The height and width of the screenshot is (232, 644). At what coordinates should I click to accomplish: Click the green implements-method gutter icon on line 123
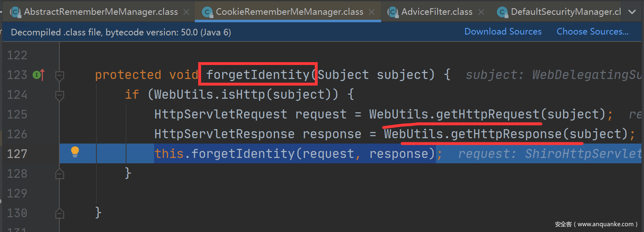click(36, 75)
